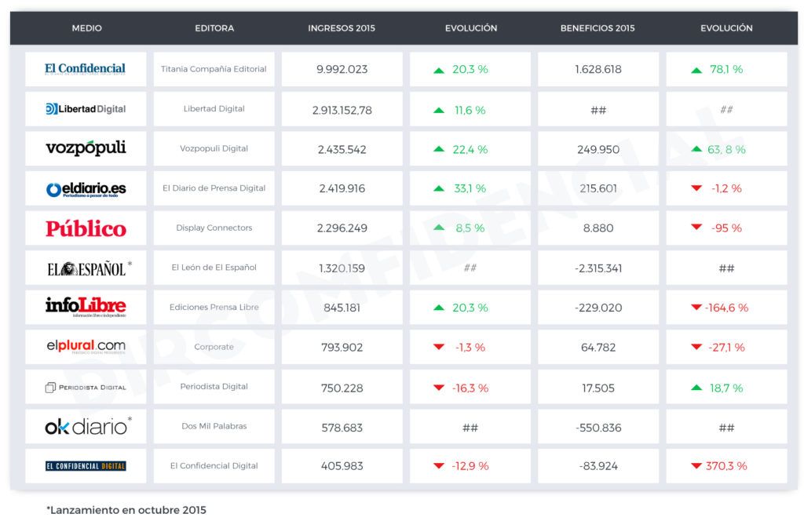Click the profit value 215.601
The width and height of the screenshot is (804, 532).
click(598, 188)
